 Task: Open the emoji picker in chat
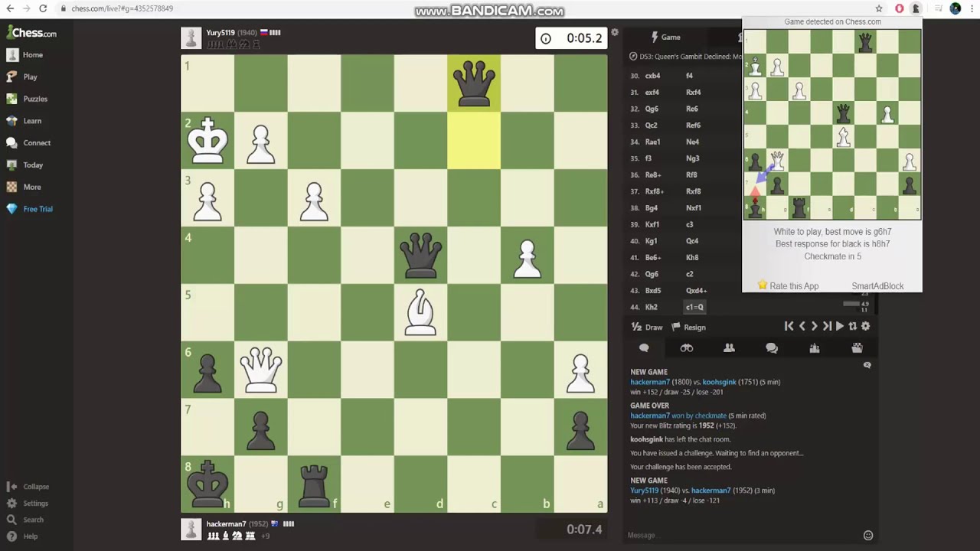(x=868, y=535)
